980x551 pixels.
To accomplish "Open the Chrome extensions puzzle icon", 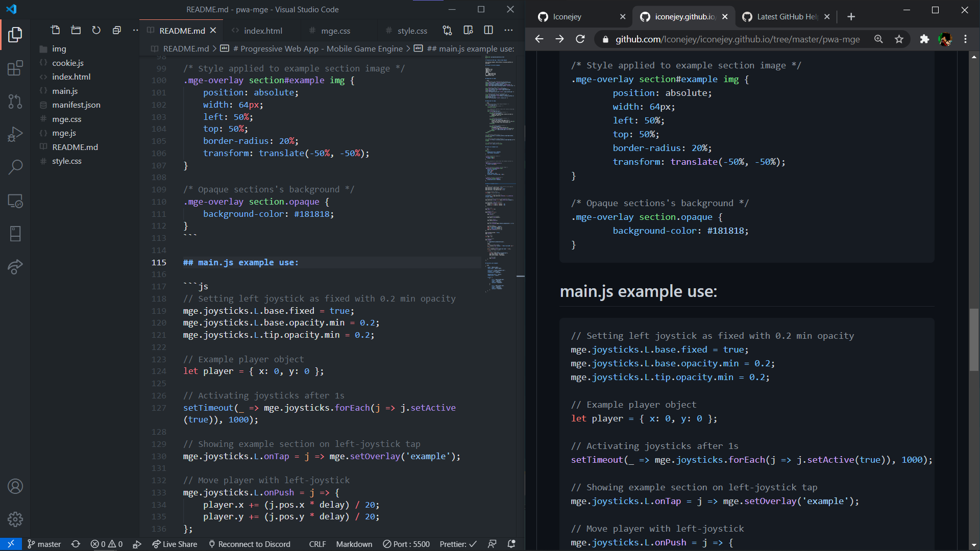I will 924,39.
